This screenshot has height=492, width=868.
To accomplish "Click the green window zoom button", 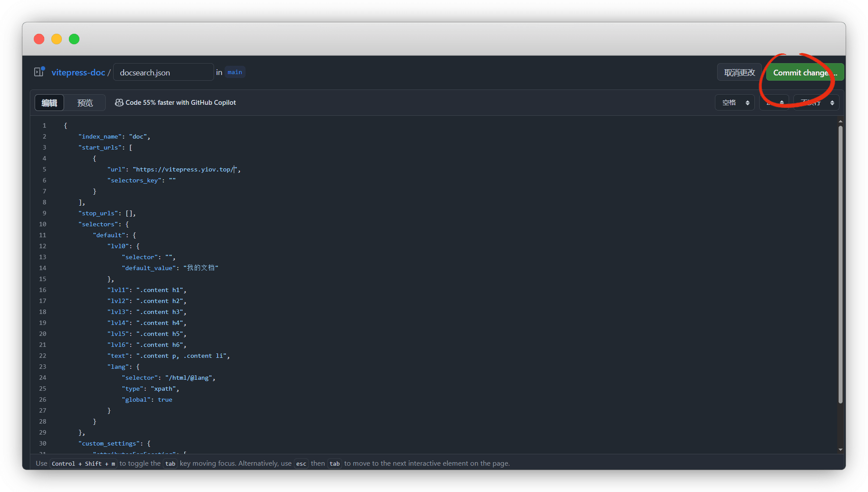I will (74, 39).
